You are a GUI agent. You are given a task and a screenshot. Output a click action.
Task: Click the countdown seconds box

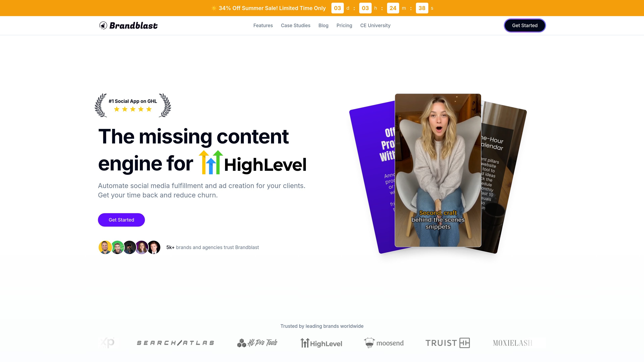(x=422, y=8)
